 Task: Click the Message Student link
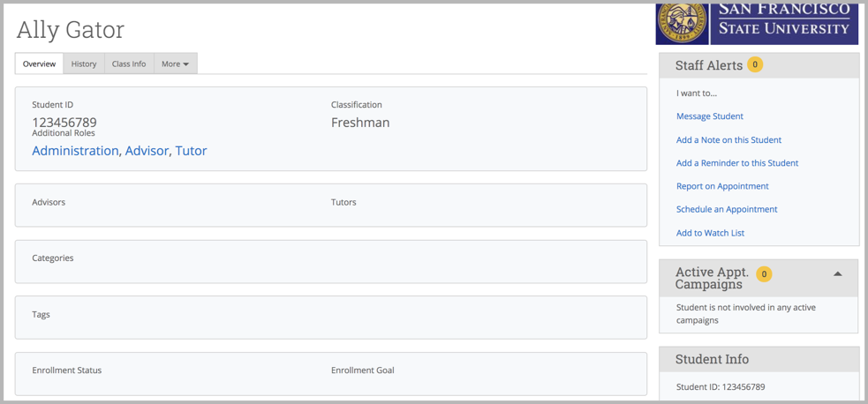tap(710, 116)
